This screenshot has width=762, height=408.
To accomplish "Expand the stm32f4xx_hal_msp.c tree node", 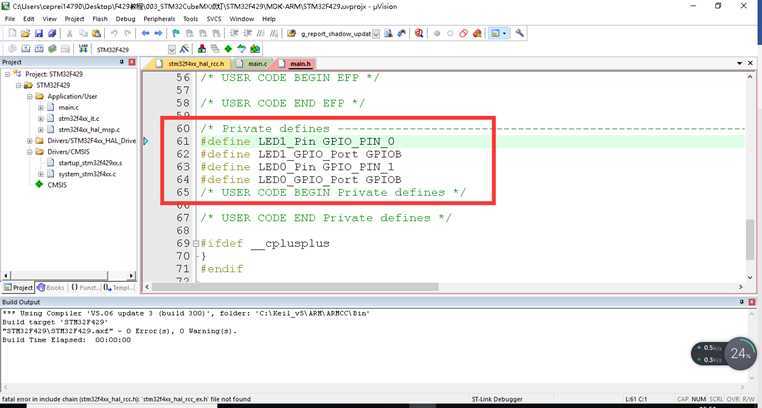I will 41,130.
